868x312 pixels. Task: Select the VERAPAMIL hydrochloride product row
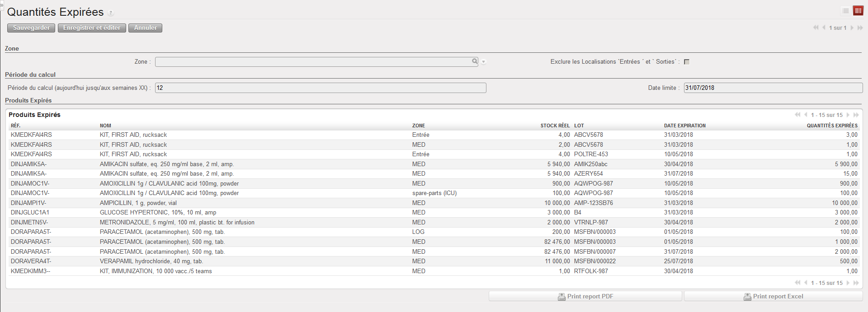tap(151, 261)
